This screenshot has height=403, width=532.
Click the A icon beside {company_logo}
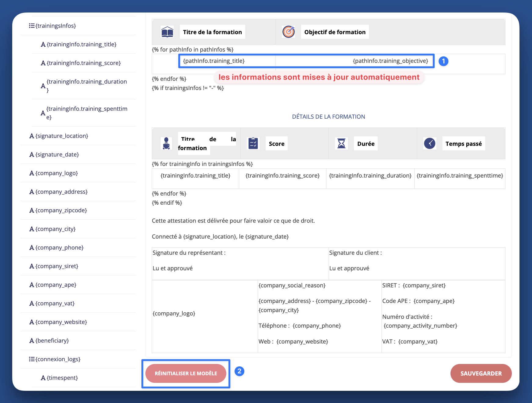pyautogui.click(x=31, y=173)
